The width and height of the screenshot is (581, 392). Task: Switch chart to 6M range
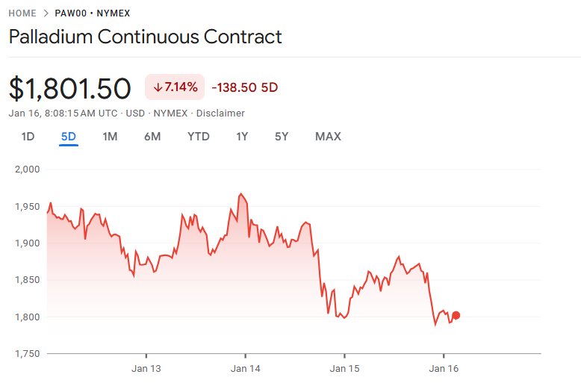click(x=152, y=136)
